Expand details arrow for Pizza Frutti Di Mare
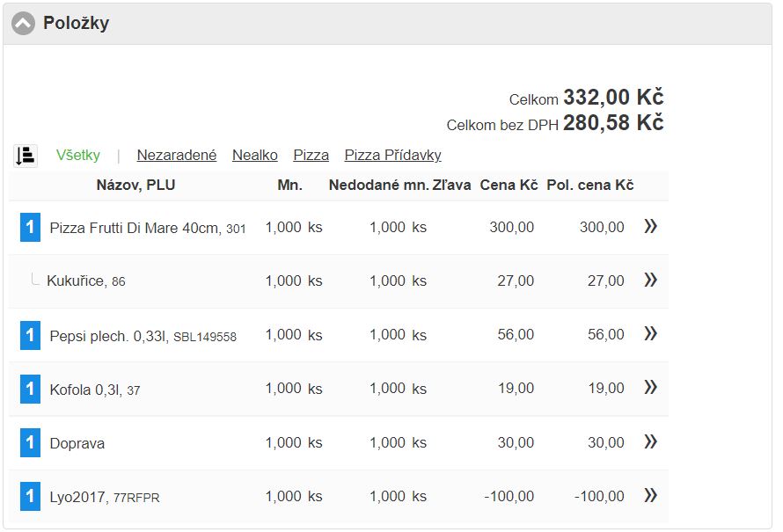The height and width of the screenshot is (532, 783). coord(650,227)
